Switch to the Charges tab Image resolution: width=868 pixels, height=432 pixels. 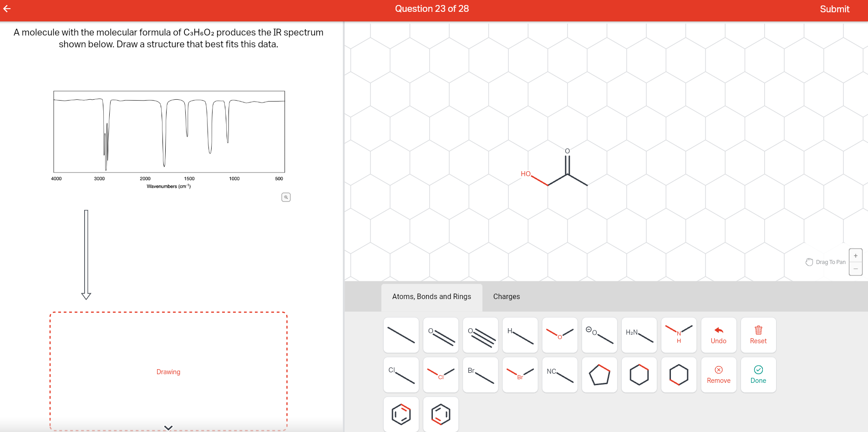(x=506, y=297)
